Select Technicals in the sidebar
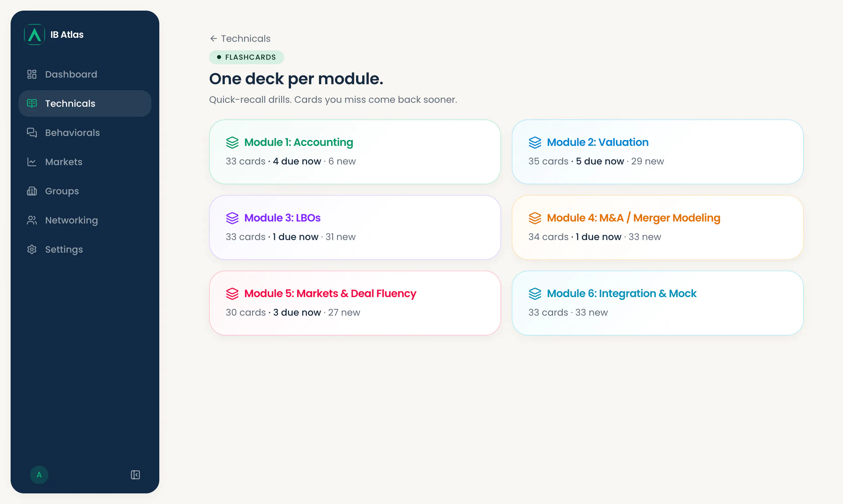This screenshot has height=504, width=843. 85,103
